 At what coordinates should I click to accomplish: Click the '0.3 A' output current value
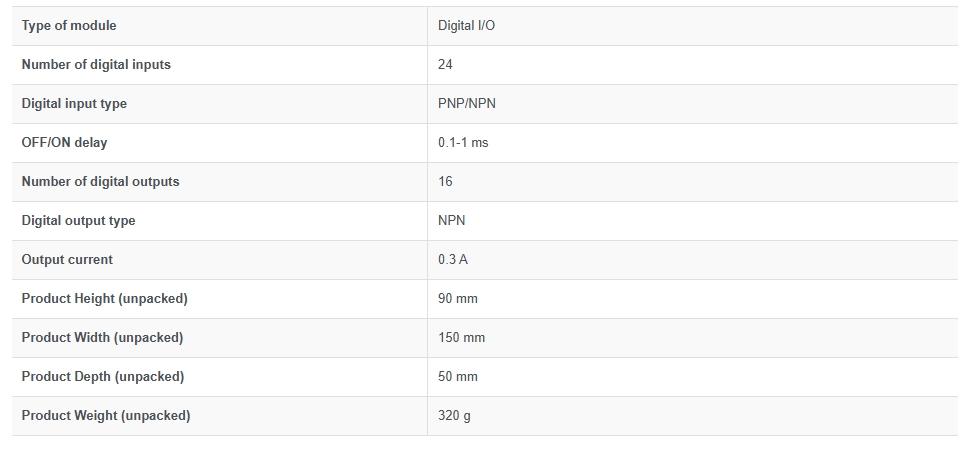pos(453,260)
